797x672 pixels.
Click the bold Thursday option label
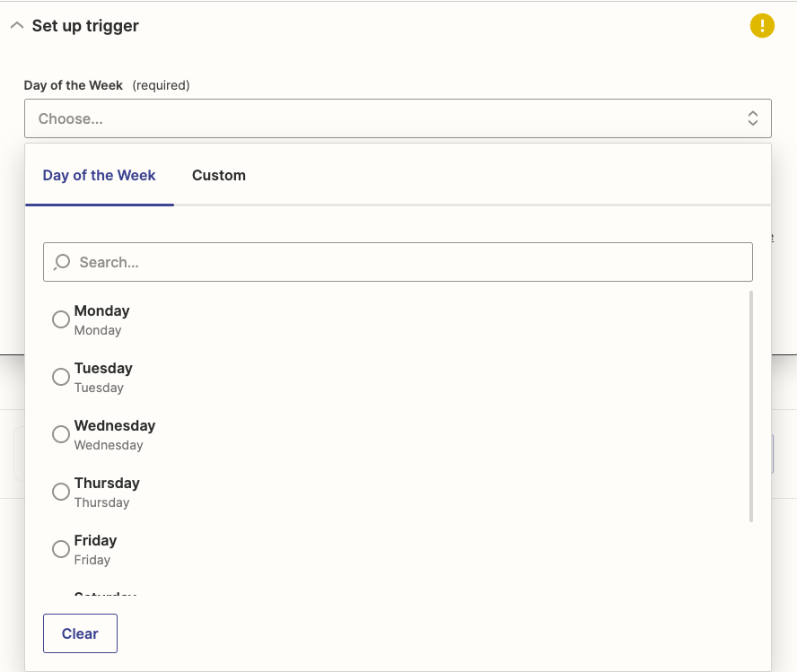pos(107,483)
